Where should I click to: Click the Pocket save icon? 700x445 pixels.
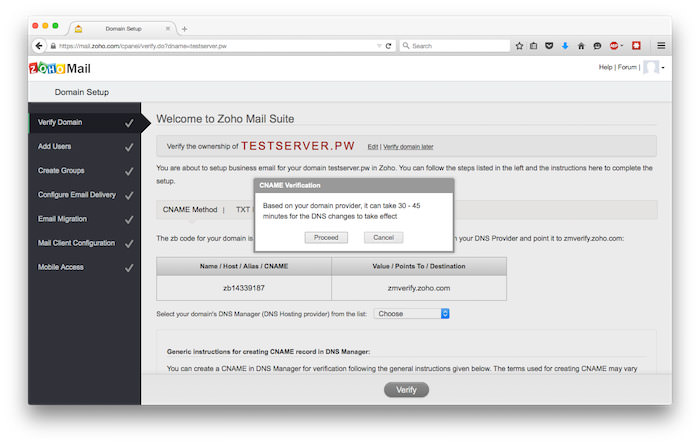point(549,46)
